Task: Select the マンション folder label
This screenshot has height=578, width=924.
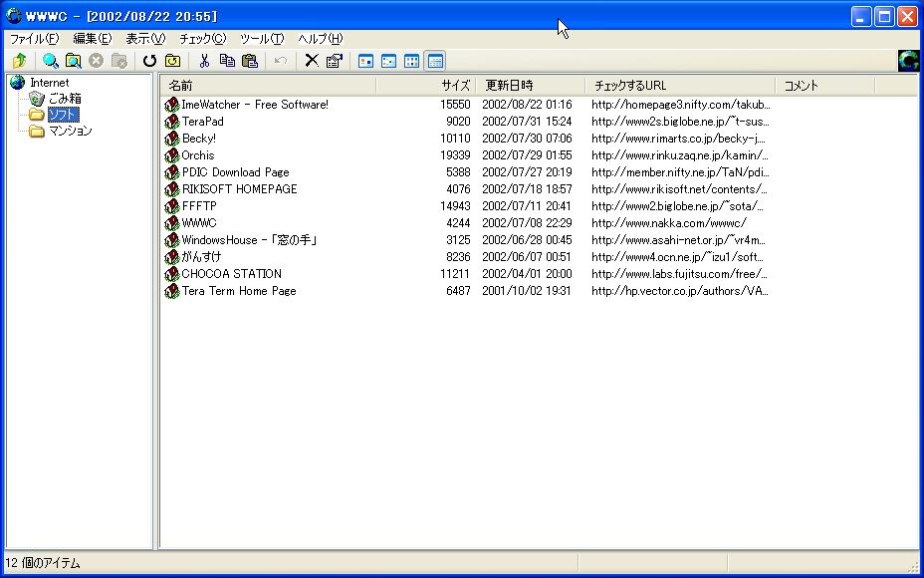Action: (x=70, y=131)
